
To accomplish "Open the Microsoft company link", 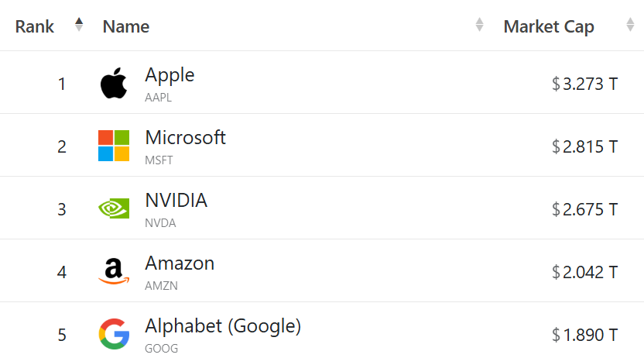I will (185, 137).
